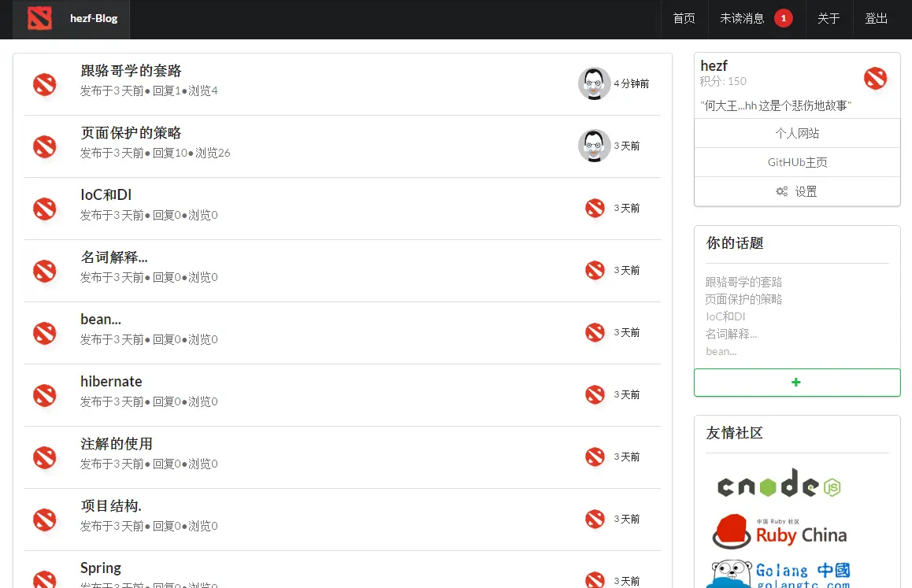Click the red unread count badge showing 1
The height and width of the screenshot is (588, 912).
(x=784, y=19)
